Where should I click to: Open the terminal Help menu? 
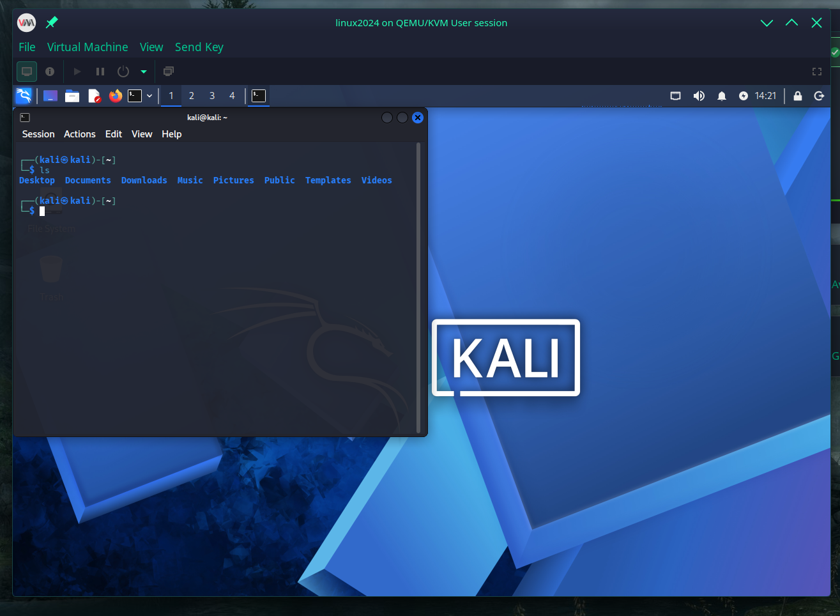tap(172, 134)
